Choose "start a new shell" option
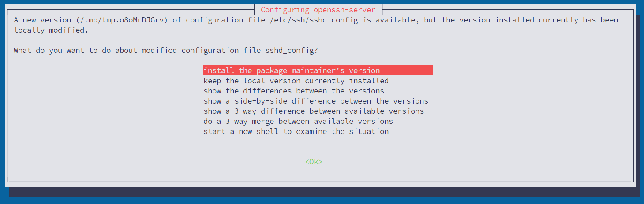Screen dimensions: 644x204 [296, 131]
